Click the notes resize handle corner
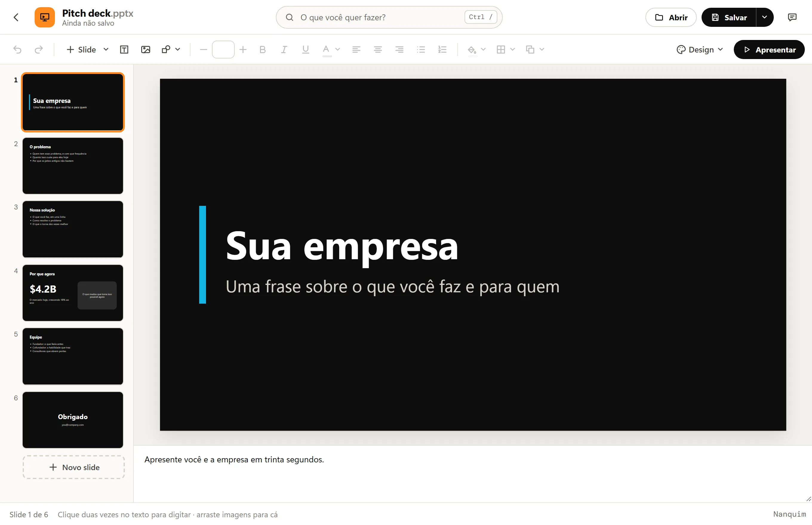Screen dimensions: 812x525 pos(808,499)
